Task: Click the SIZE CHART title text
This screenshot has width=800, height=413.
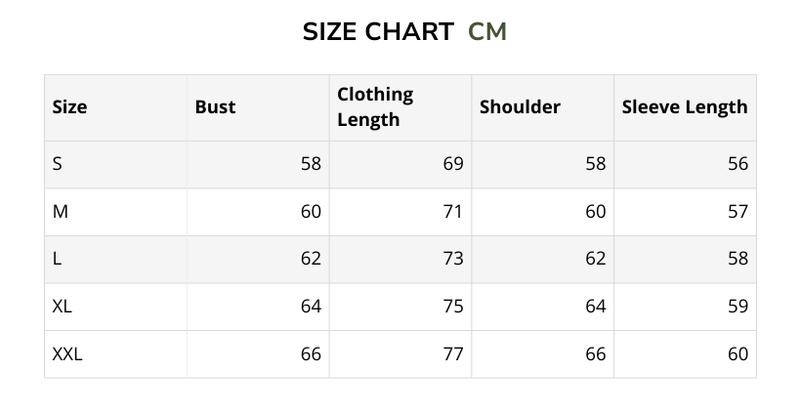Action: (x=378, y=31)
